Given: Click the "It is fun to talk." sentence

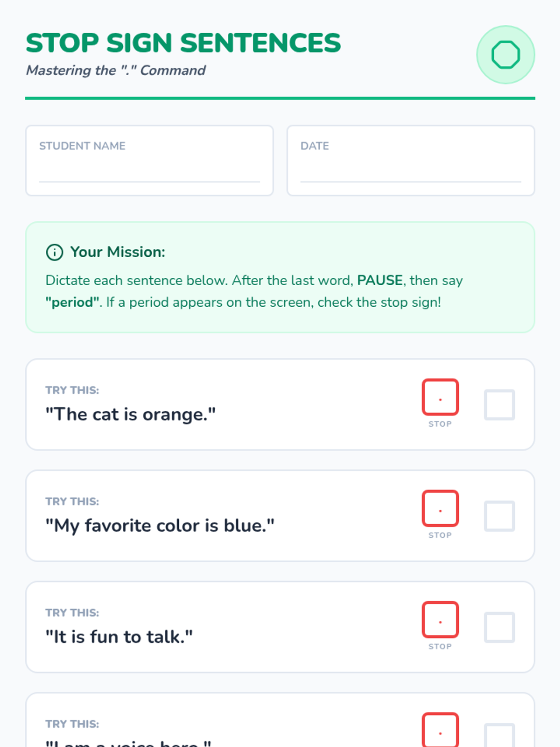Looking at the screenshot, I should coord(119,636).
